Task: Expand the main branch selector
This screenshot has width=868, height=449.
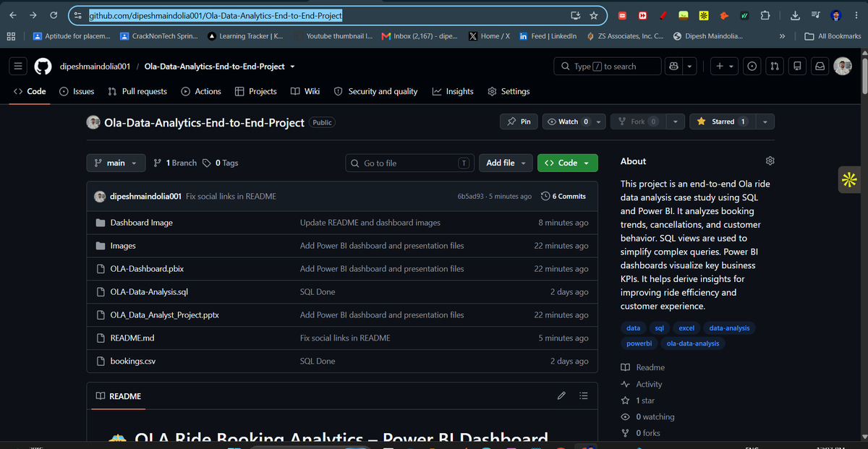Action: 116,163
